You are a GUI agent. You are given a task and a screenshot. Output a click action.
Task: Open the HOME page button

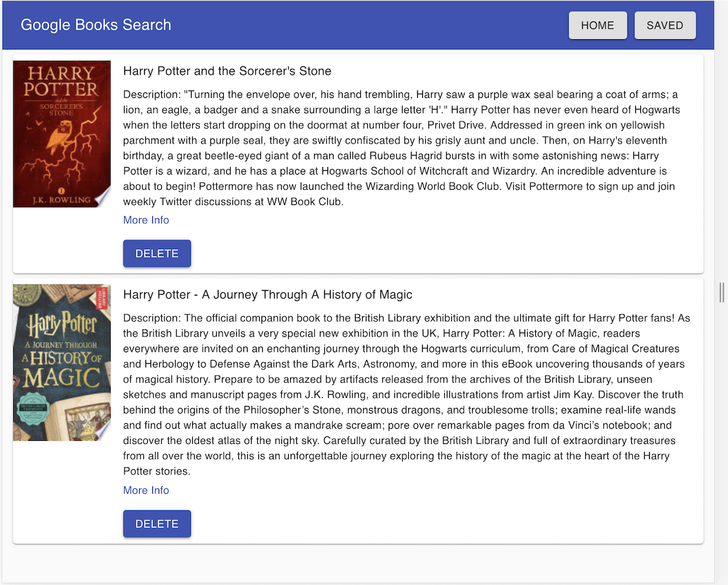[598, 25]
